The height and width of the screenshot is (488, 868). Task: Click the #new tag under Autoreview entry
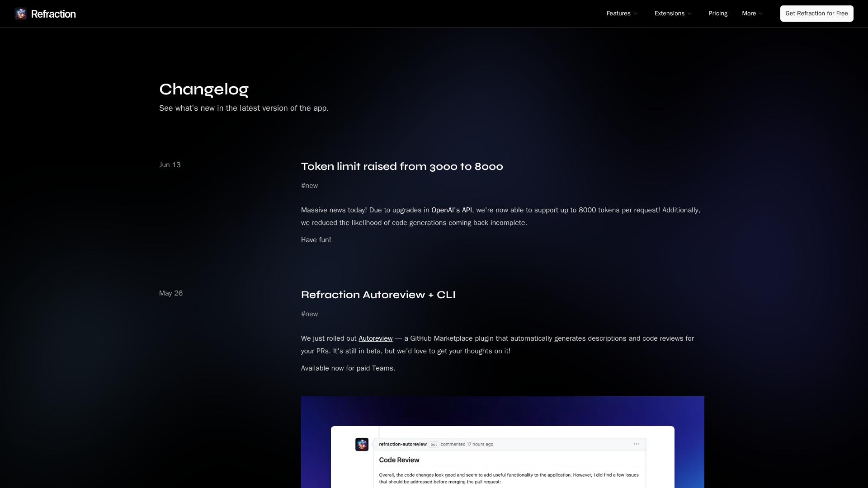coord(309,314)
